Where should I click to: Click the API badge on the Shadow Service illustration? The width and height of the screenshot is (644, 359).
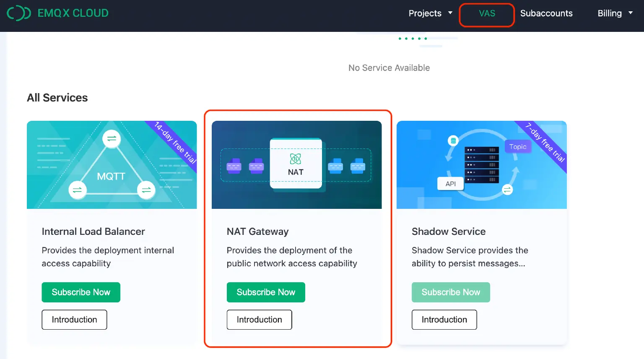coord(450,183)
